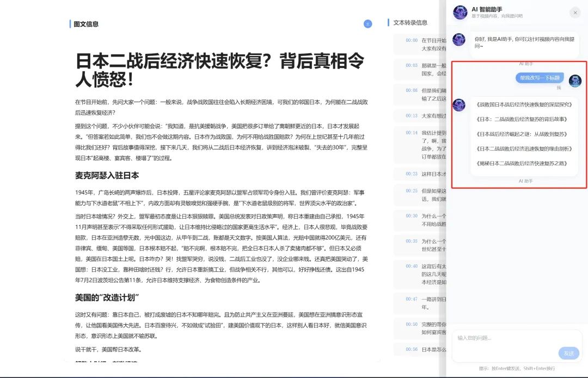Image resolution: width=588 pixels, height=378 pixels.
Task: Jump to transcript timestamp 00:35
Action: coord(412,241)
